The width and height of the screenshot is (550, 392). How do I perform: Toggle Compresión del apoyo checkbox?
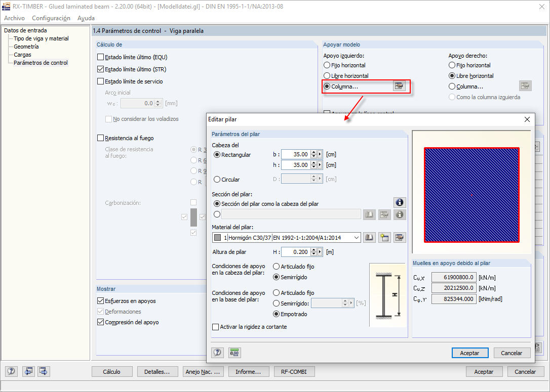(x=101, y=322)
